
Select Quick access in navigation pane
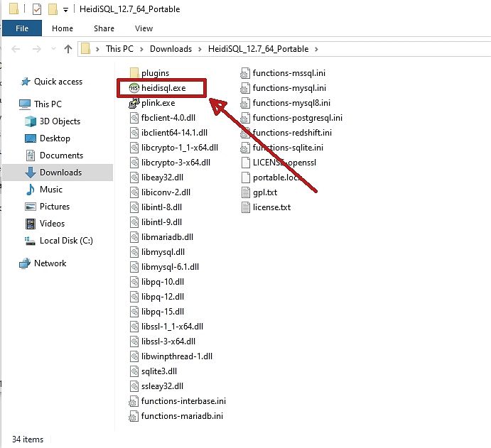pos(58,82)
